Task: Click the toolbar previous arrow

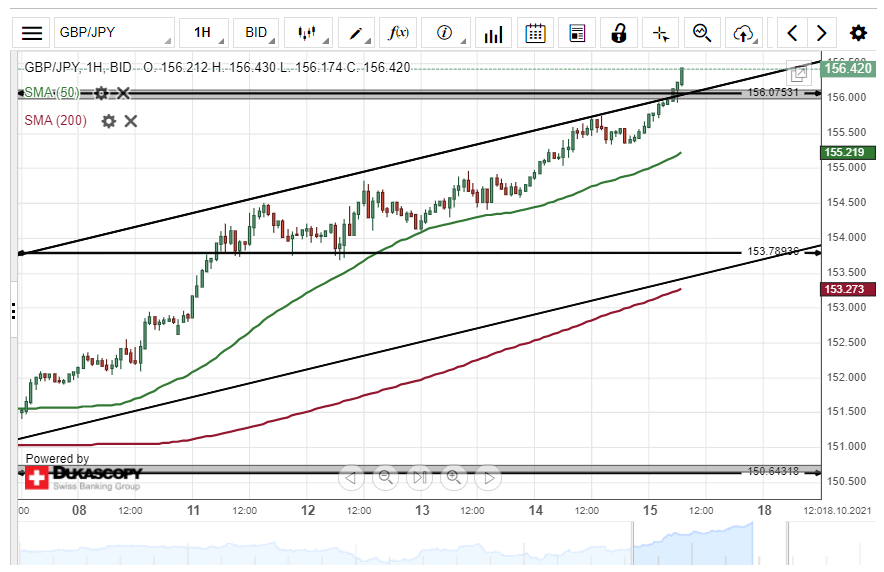Action: click(x=792, y=33)
